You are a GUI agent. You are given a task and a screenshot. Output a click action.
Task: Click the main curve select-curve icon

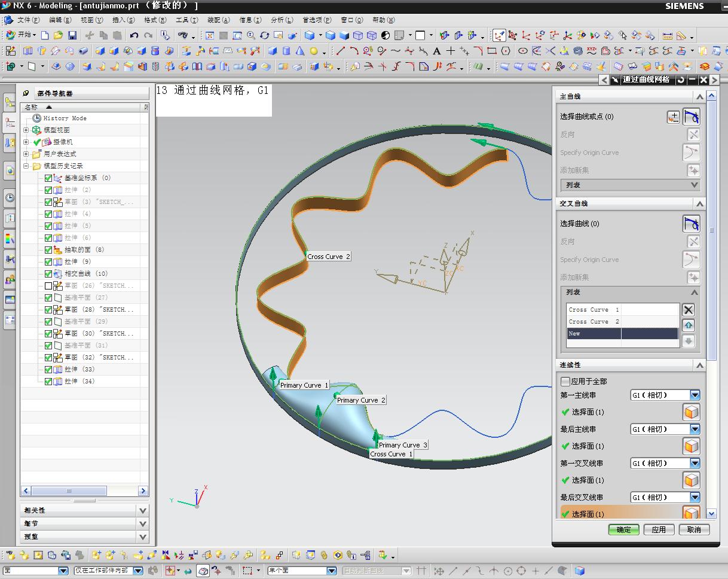[692, 117]
